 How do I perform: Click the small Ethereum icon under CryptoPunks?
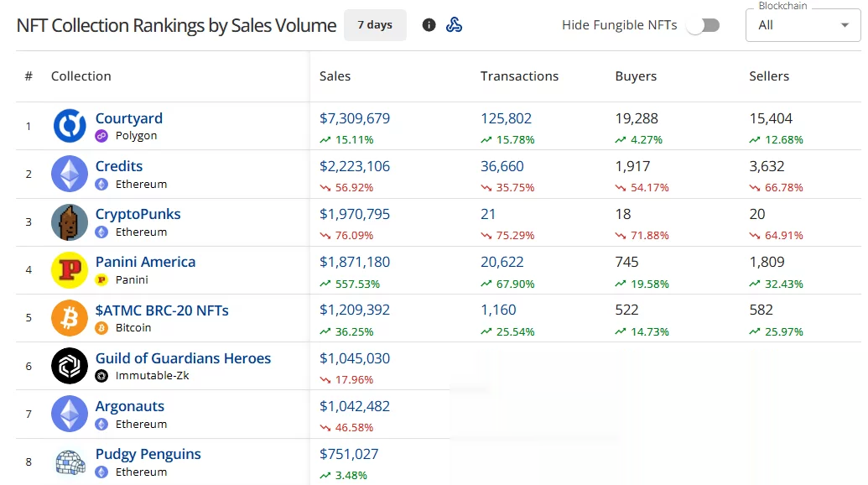101,232
